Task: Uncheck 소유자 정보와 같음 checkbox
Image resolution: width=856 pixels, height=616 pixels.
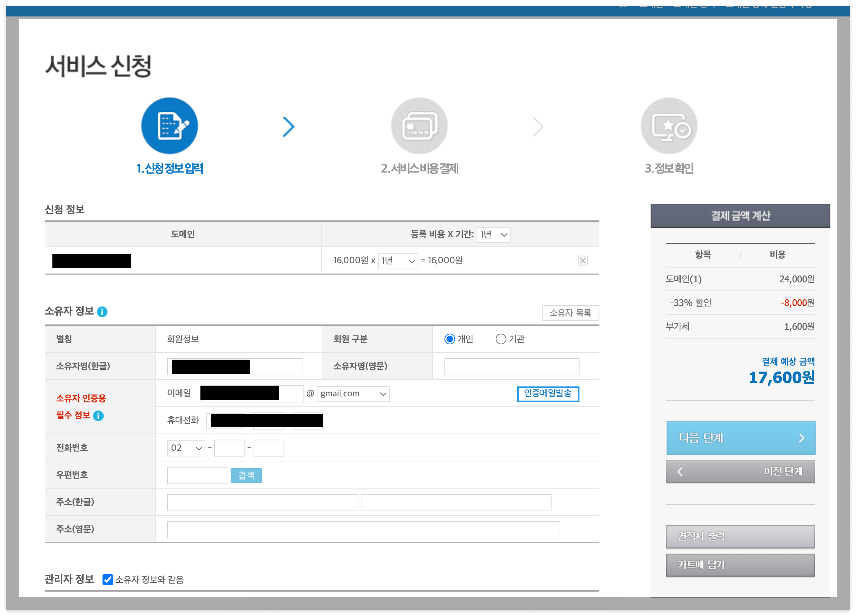Action: [108, 580]
